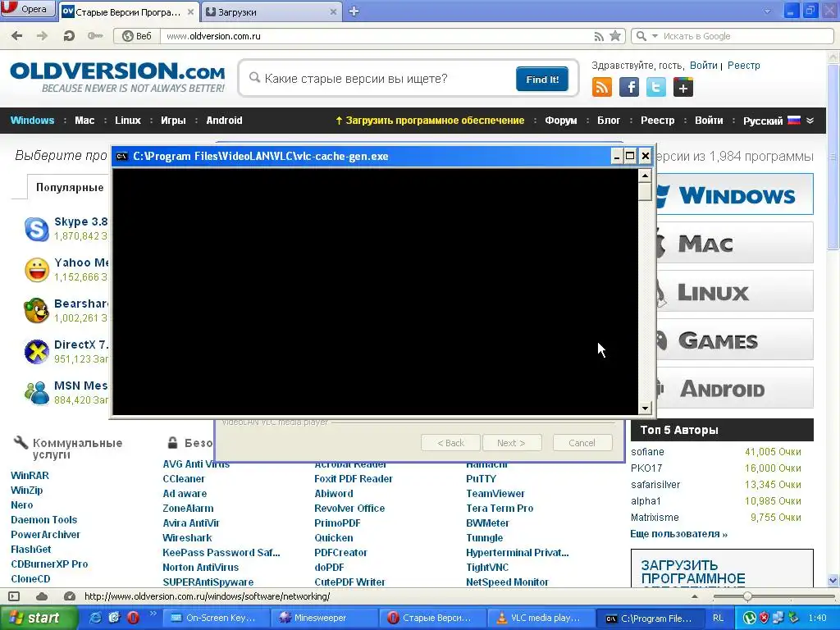Viewport: 840px width, 630px height.
Task: Open the Android menu item
Action: tap(224, 121)
